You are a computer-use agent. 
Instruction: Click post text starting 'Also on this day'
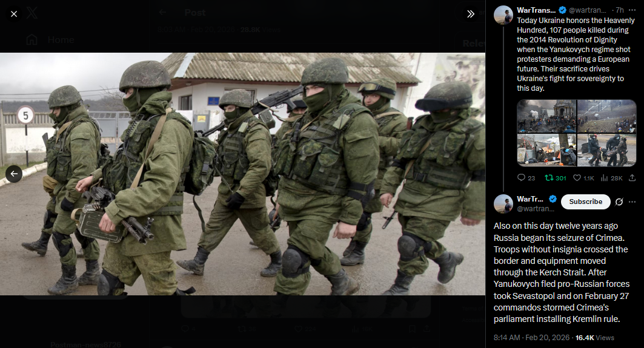tap(562, 272)
